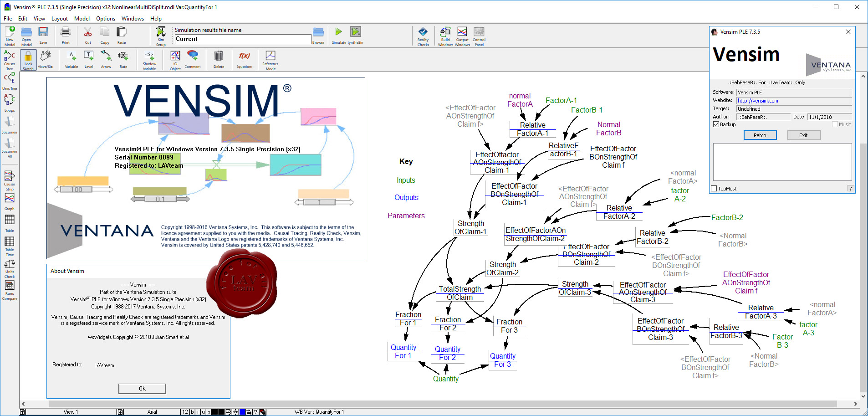This screenshot has height=416, width=868.
Task: Click the Patch button
Action: pyautogui.click(x=760, y=135)
